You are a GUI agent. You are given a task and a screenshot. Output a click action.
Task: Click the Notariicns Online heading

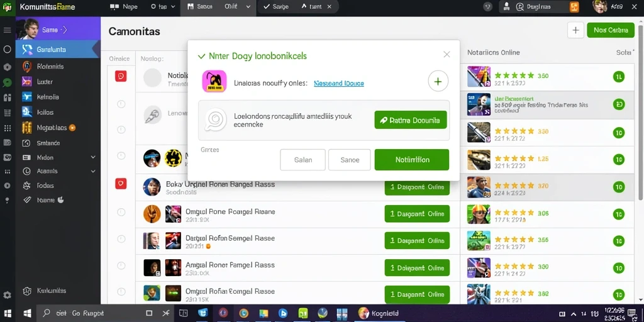click(493, 53)
